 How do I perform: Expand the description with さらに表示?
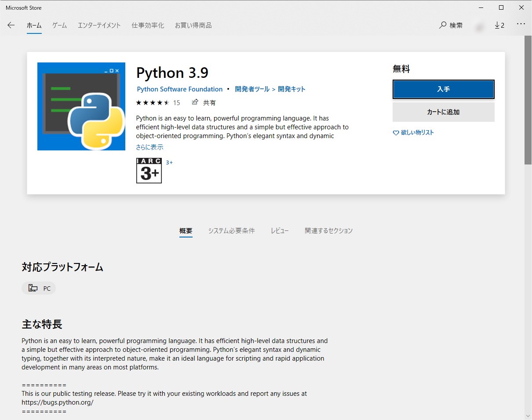pyautogui.click(x=149, y=147)
